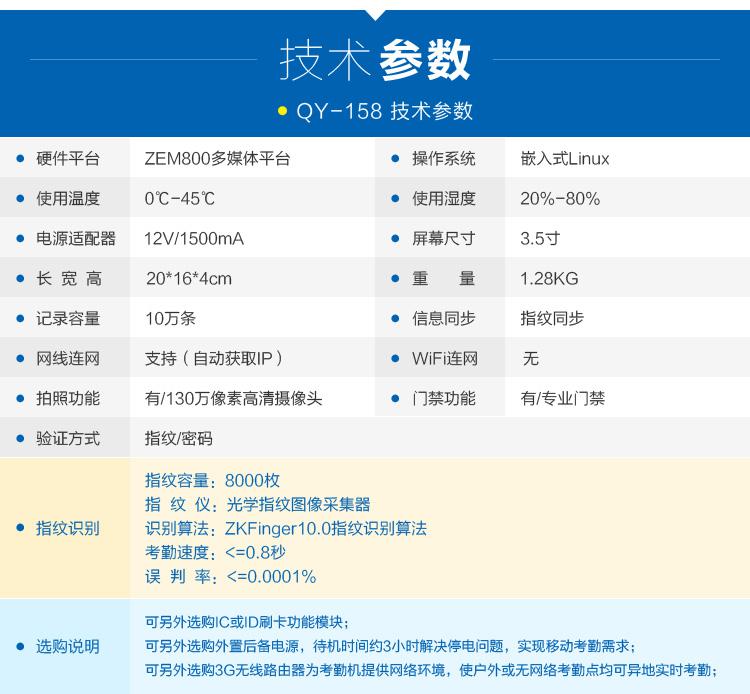This screenshot has height=694, width=750.
Task: Click the 使用温度 label
Action: pos(68,199)
